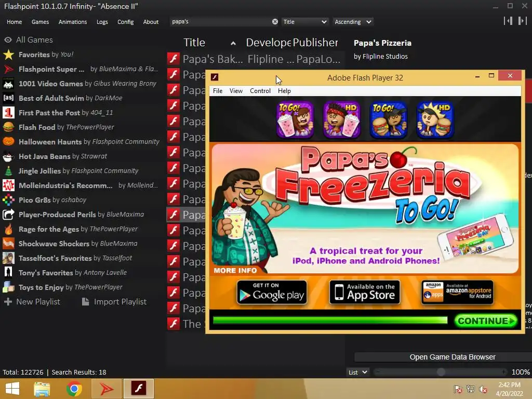532x399 pixels.
Task: Adjust the game list zoom slider
Action: pos(441,372)
